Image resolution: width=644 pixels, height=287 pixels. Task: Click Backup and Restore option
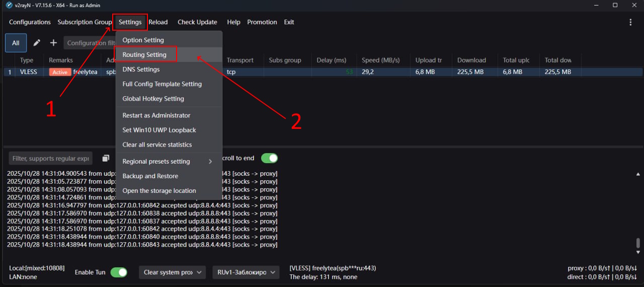pyautogui.click(x=150, y=176)
